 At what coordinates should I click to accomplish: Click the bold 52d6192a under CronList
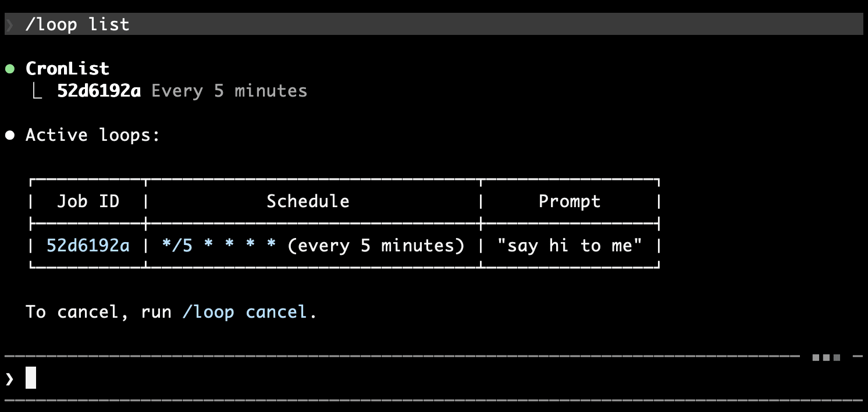click(99, 91)
